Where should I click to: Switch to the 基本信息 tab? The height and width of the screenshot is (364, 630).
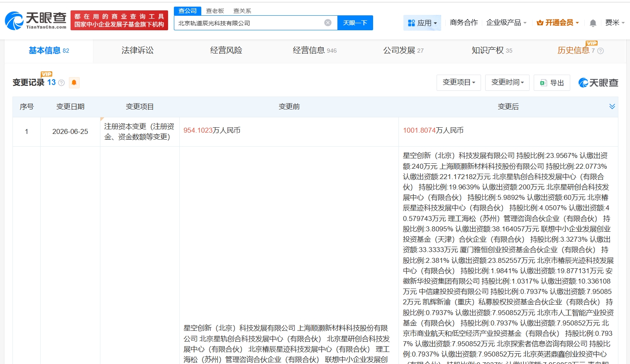[x=49, y=51]
